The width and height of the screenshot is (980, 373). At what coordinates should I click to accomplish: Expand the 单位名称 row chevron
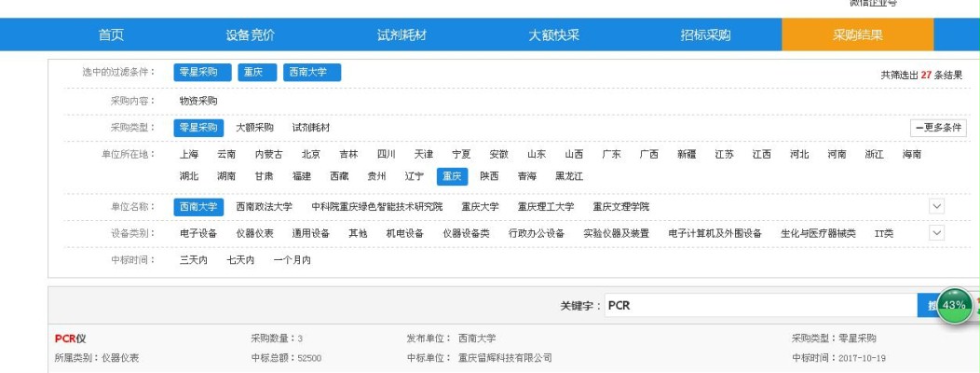pos(936,206)
